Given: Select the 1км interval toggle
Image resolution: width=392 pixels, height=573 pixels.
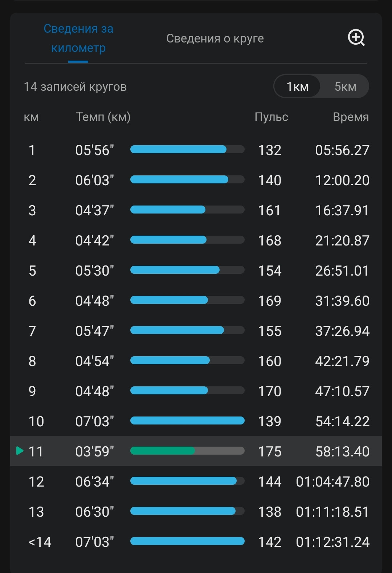Looking at the screenshot, I should (297, 86).
